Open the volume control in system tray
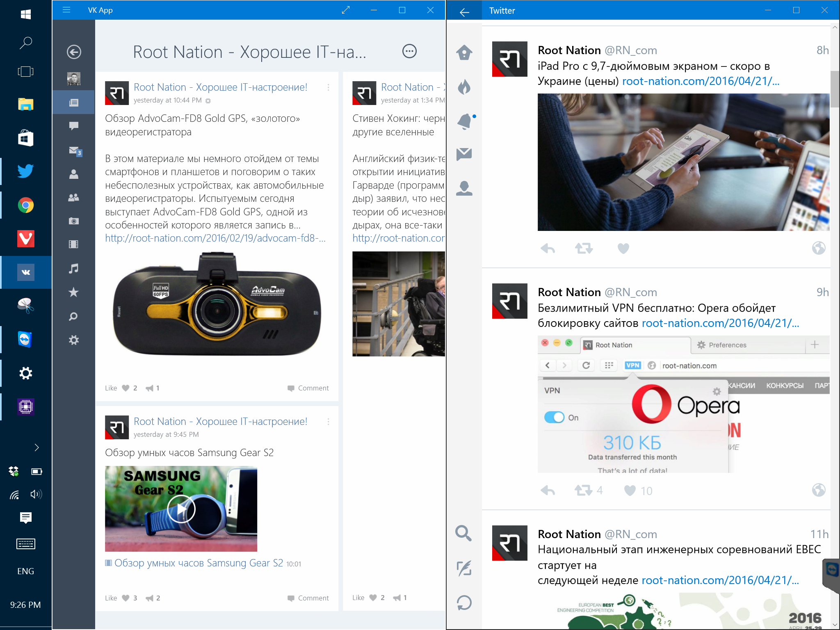Image resolution: width=840 pixels, height=630 pixels. (x=36, y=494)
